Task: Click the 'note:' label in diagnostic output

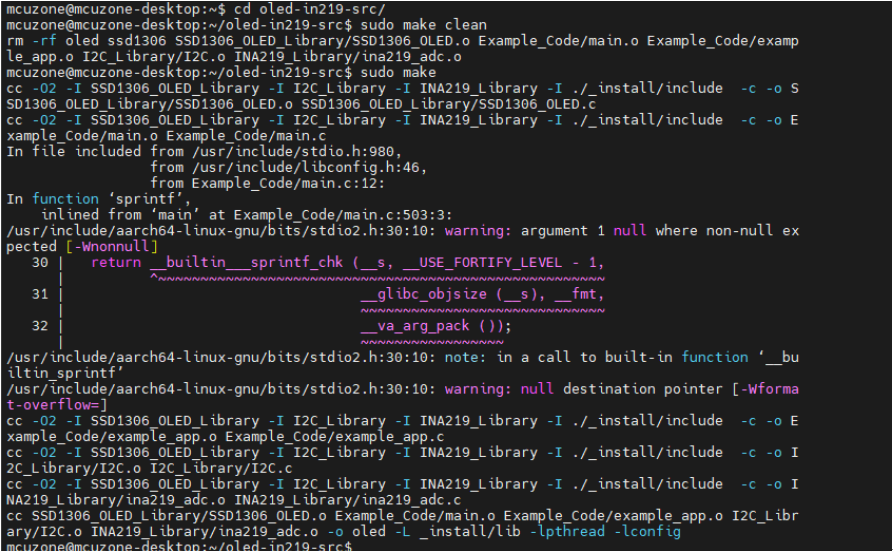Action: click(x=465, y=357)
